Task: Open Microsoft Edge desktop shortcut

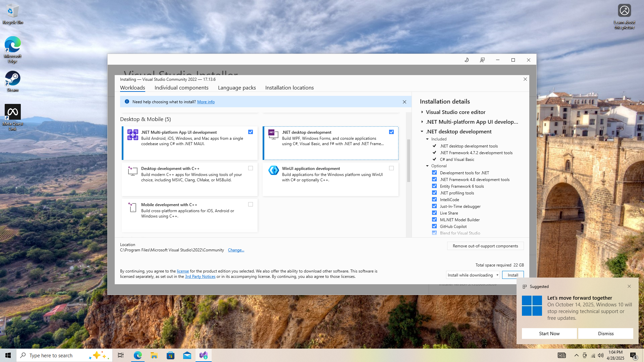Action: point(13,50)
